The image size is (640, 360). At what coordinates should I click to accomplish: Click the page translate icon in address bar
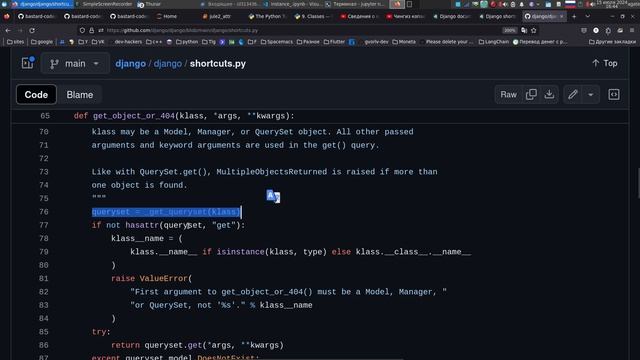pyautogui.click(x=524, y=30)
